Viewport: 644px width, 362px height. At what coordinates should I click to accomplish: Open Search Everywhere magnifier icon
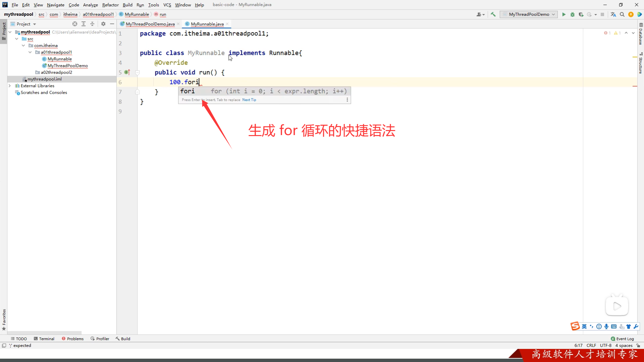[622, 14]
